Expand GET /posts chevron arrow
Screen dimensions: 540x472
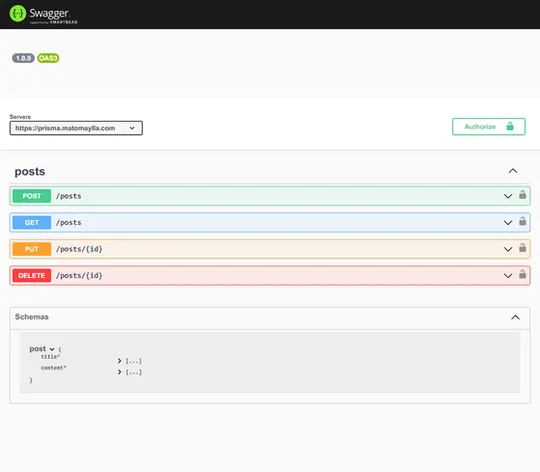coord(508,223)
